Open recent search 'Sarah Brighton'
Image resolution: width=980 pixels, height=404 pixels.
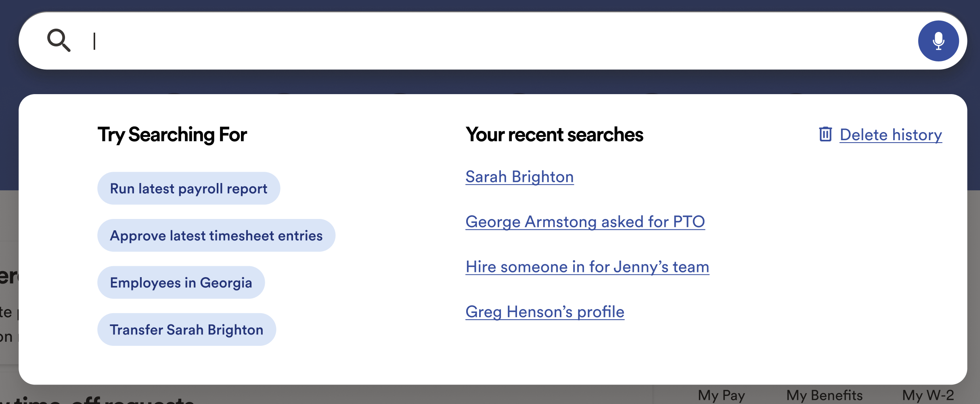click(519, 177)
